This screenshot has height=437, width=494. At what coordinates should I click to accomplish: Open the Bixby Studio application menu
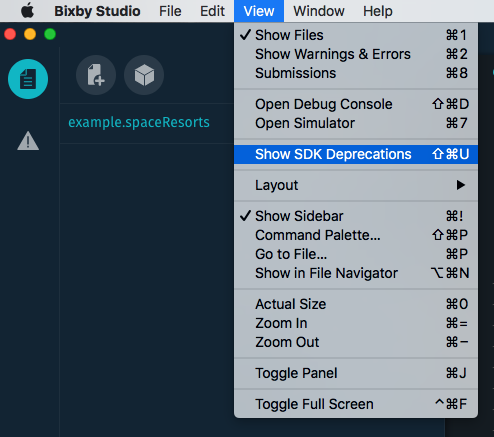click(x=97, y=11)
